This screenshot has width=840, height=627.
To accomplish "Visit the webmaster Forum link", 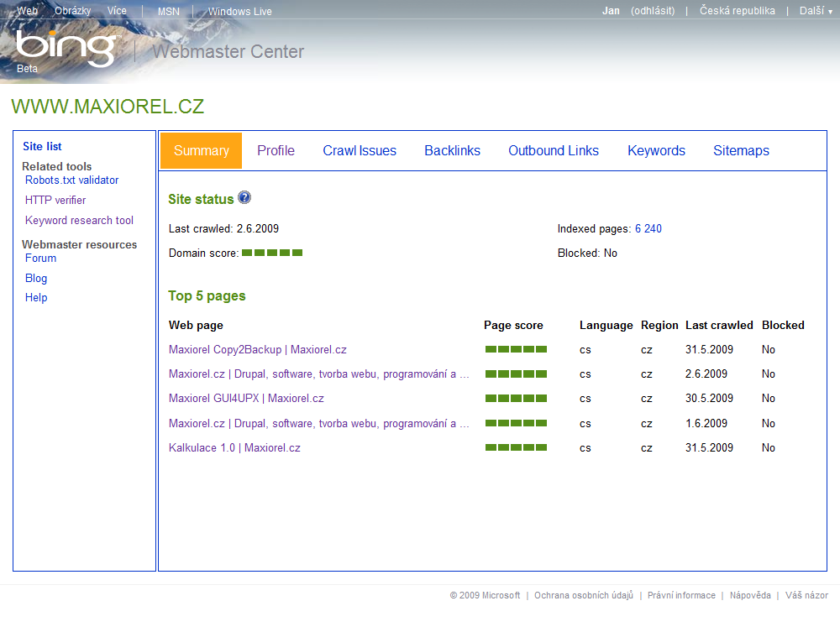I will (40, 258).
